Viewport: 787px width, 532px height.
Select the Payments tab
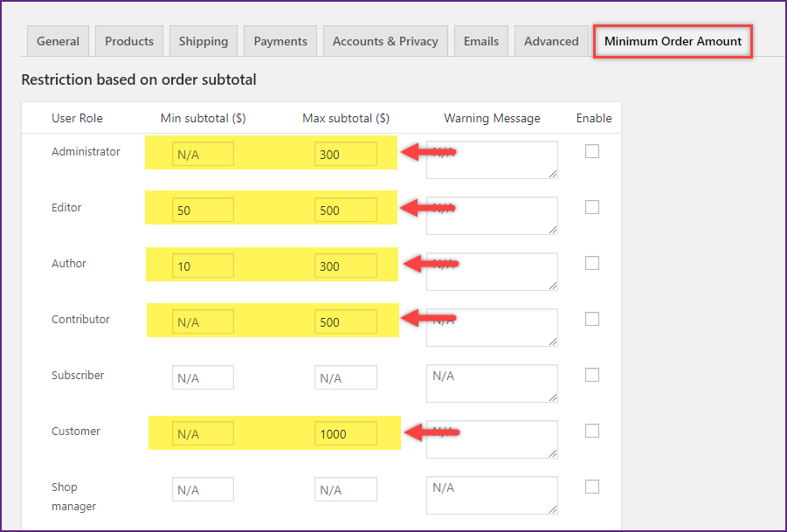tap(280, 41)
